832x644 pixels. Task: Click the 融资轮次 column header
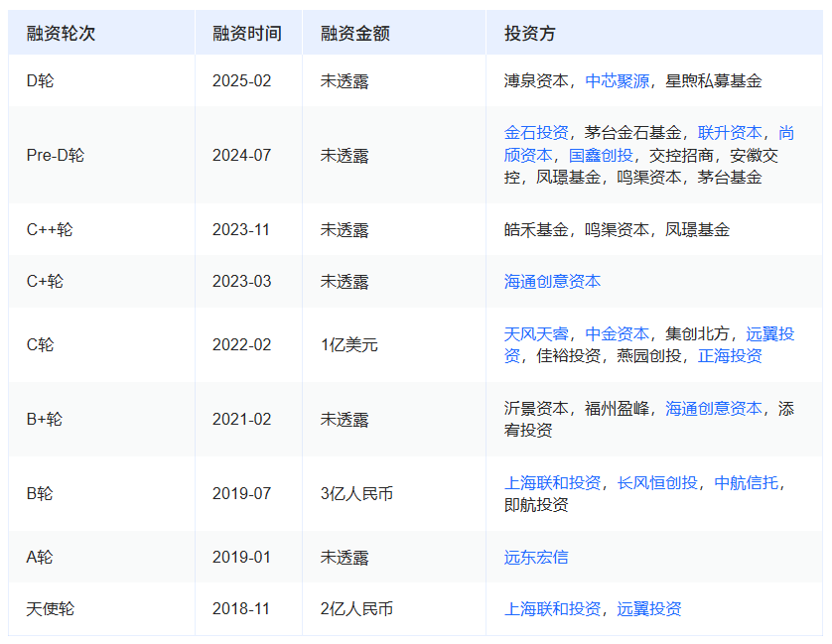61,34
